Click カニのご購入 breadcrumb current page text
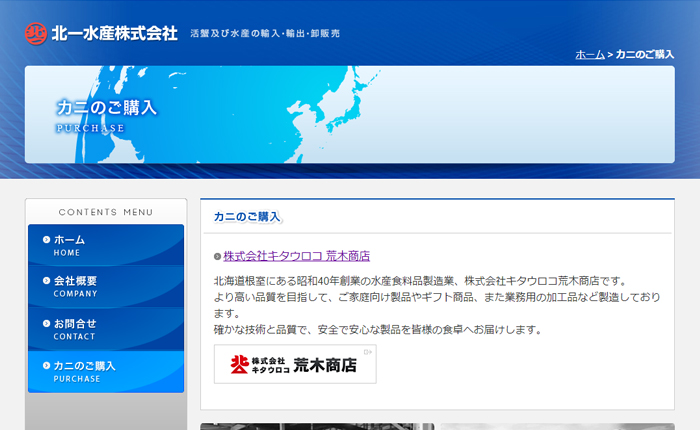The image size is (700, 430). tap(645, 54)
